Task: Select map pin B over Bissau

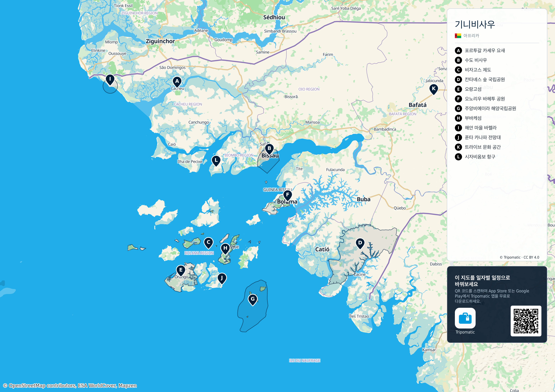Action: tap(269, 149)
